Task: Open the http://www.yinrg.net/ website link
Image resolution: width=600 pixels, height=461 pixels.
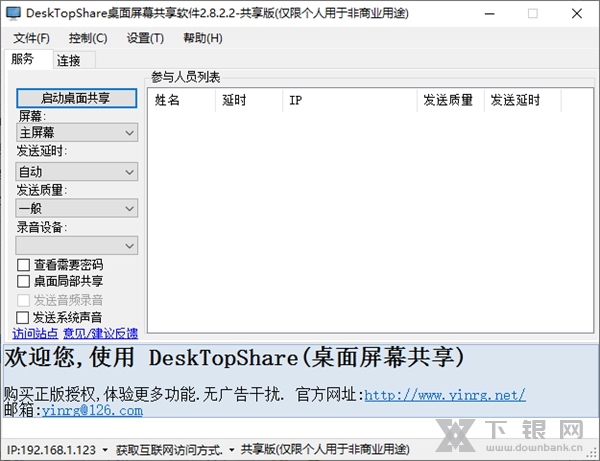Action: pos(444,395)
